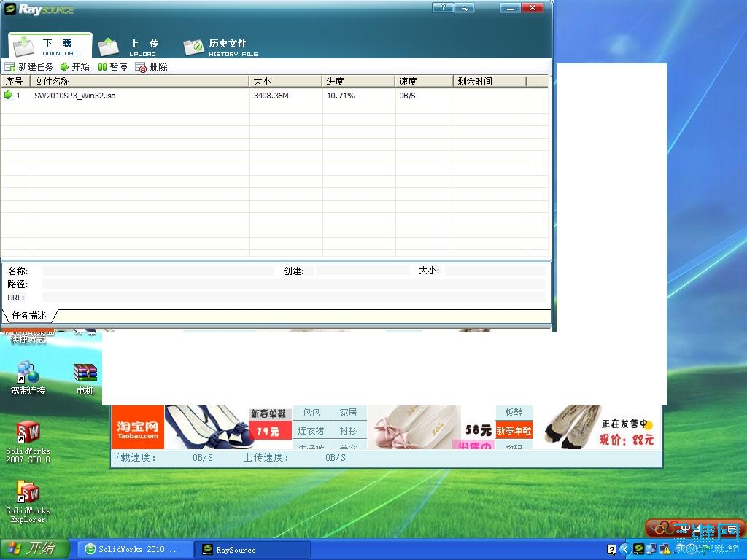747x560 pixels.
Task: Open the Windows 开始 start menu
Action: (x=35, y=548)
